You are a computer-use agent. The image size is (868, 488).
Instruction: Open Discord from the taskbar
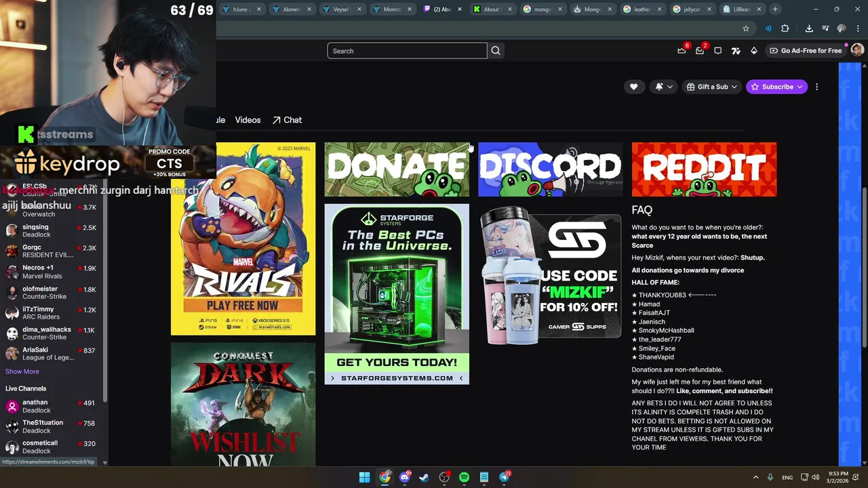(x=405, y=477)
